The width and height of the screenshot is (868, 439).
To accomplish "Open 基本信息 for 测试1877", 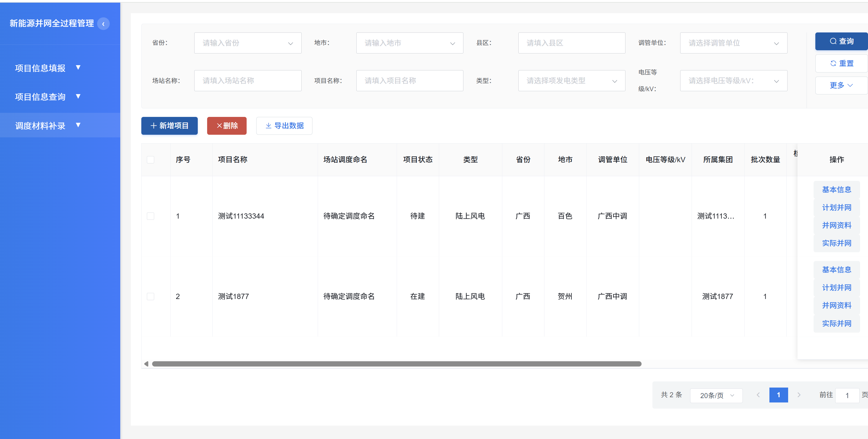I will (x=837, y=270).
